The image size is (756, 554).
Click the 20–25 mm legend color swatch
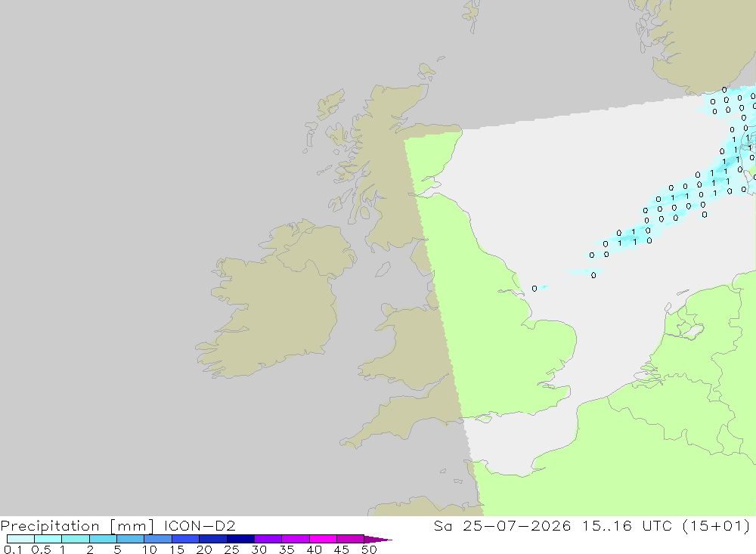click(x=212, y=539)
